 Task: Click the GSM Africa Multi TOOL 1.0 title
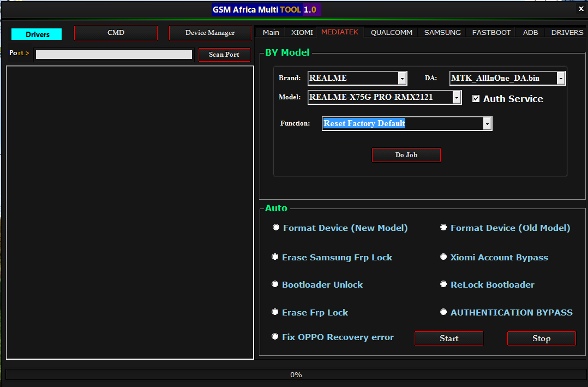[266, 9]
